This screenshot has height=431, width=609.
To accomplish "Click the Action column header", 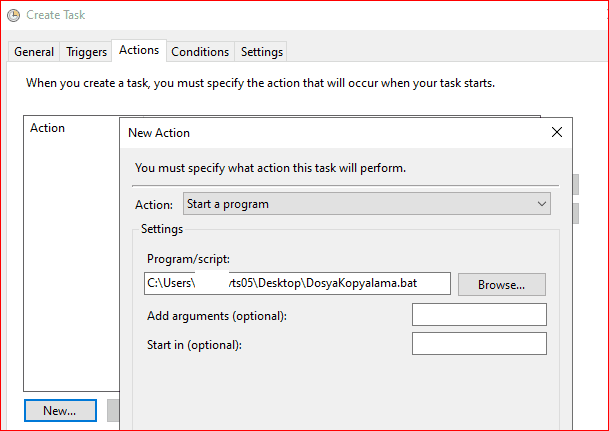I will pos(48,128).
